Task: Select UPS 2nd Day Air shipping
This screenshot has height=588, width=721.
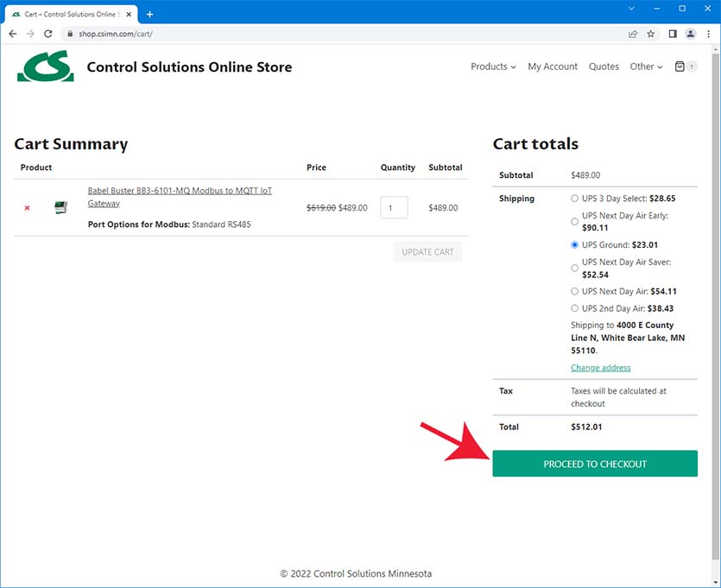Action: (x=574, y=308)
